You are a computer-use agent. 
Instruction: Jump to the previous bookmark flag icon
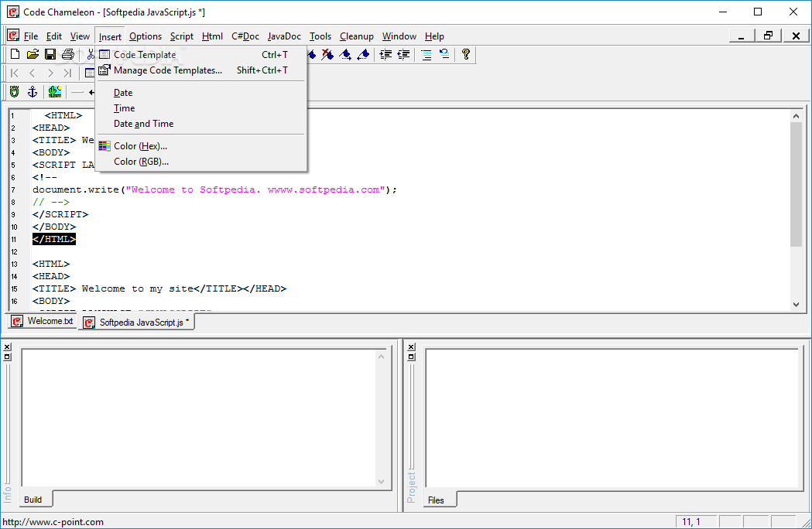pos(363,54)
